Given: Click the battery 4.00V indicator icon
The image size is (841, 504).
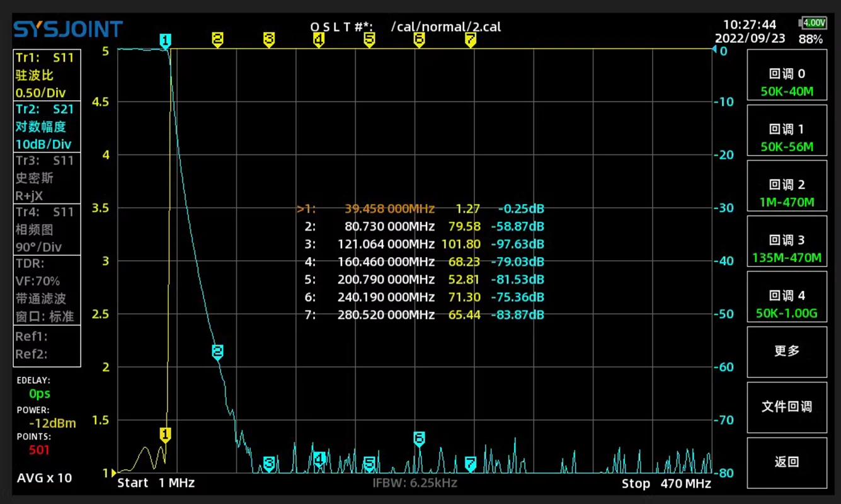Looking at the screenshot, I should pyautogui.click(x=813, y=23).
